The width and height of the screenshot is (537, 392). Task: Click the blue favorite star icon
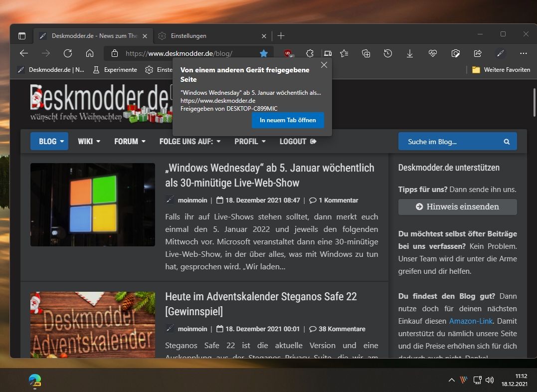click(x=264, y=53)
